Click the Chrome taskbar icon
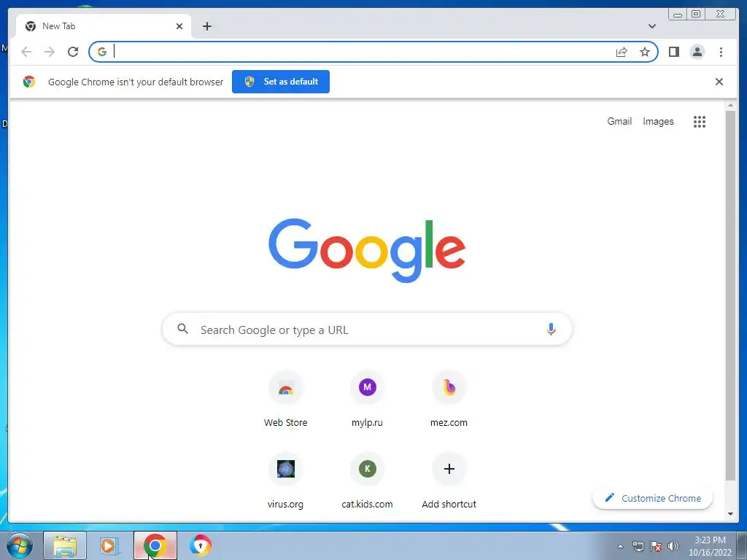 (155, 545)
